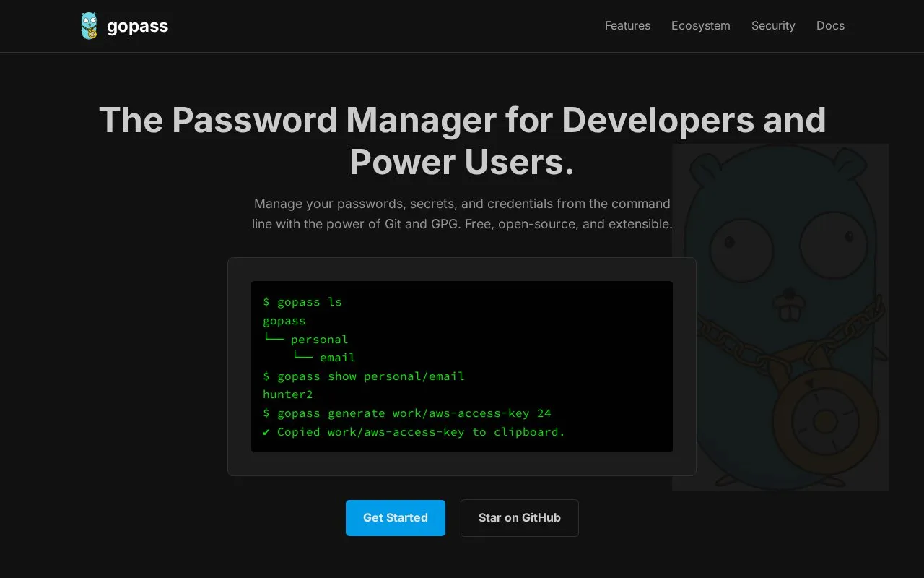Screen dimensions: 924x578
Task: Click the Get Started button
Action: pos(396,518)
